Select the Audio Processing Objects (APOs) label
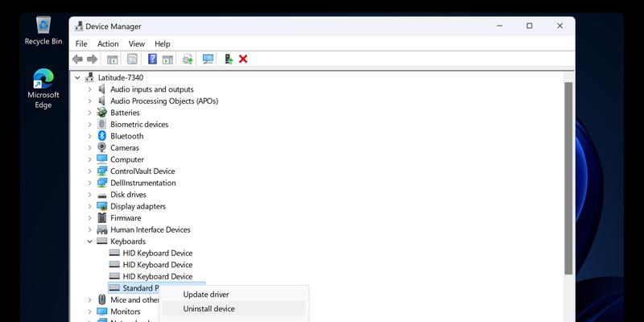Screen dimensions: 644x322 click(x=164, y=101)
